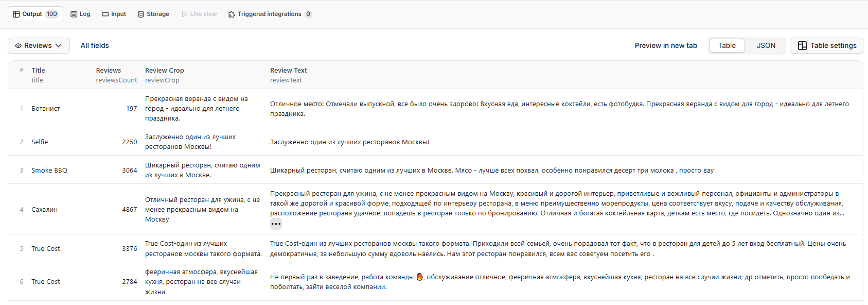The height and width of the screenshot is (305, 868).
Task: Select the All fields view
Action: point(95,45)
